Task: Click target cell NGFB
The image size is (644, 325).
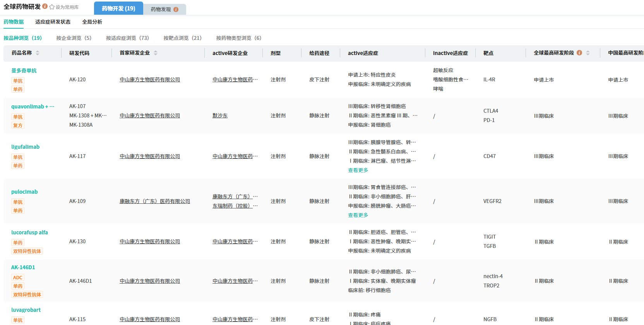Action: pos(490,319)
